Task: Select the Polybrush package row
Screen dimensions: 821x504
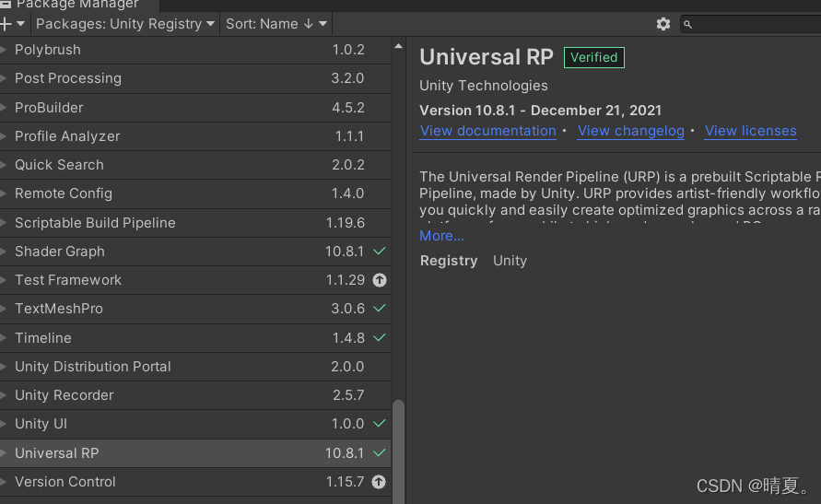Action: (x=195, y=51)
